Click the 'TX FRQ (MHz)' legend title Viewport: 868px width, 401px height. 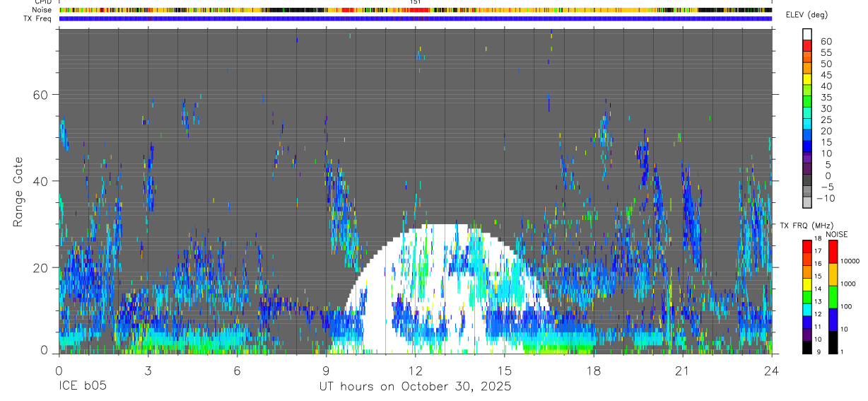click(807, 225)
